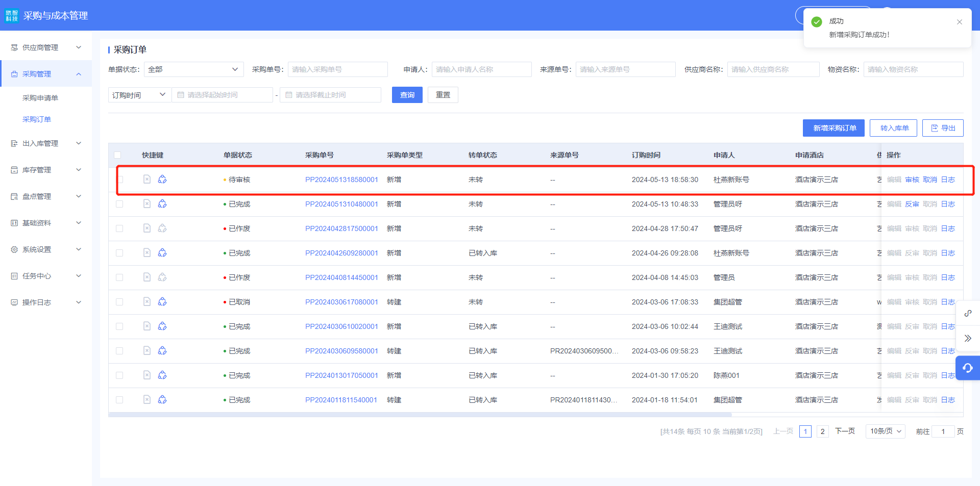Open the 订购时间 type dropdown
Viewport: 980px width, 486px height.
[x=139, y=95]
